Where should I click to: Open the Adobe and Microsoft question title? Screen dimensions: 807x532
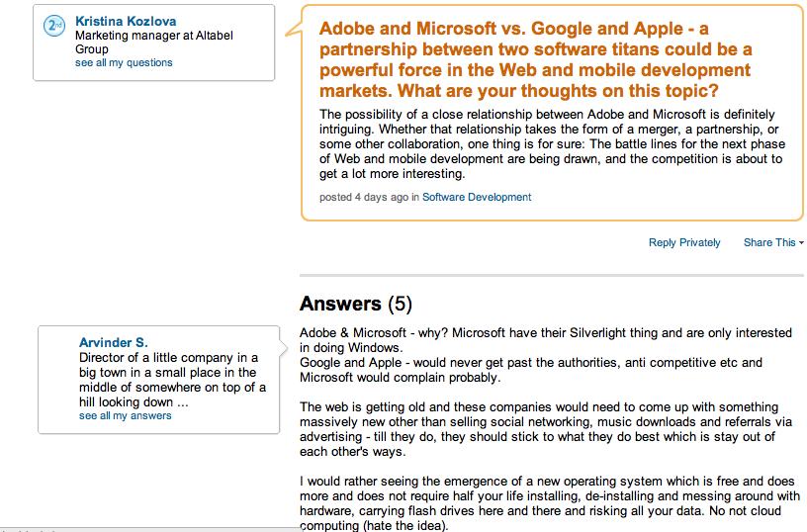coord(535,59)
